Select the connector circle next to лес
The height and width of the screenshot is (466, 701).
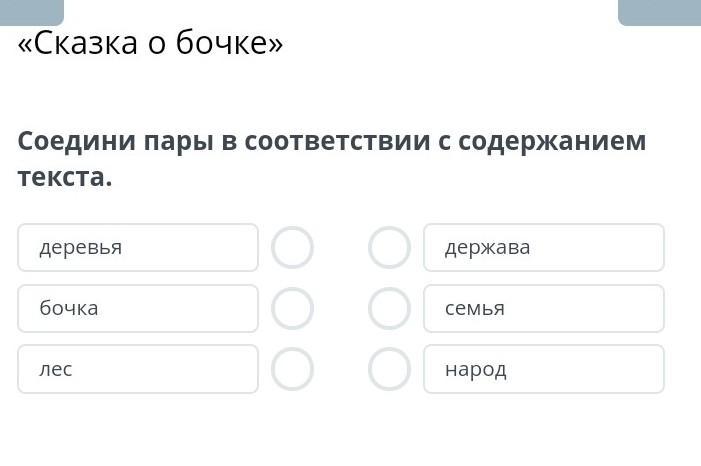[x=292, y=369]
